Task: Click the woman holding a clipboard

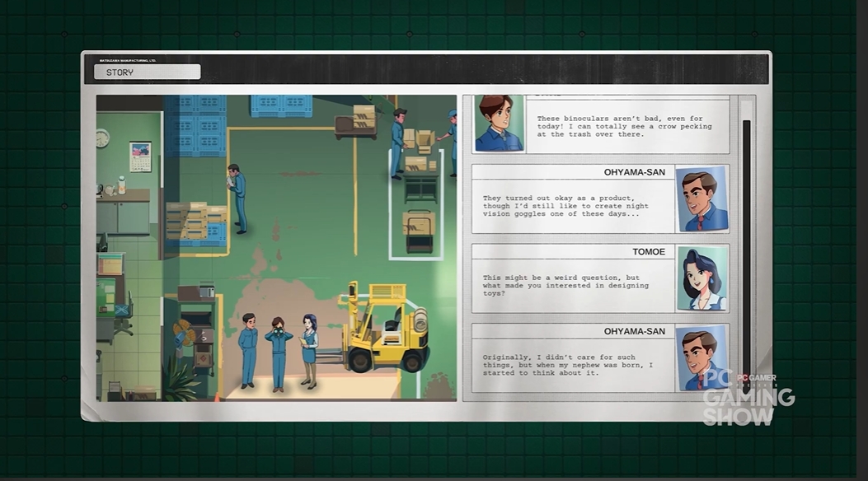Action: 309,351
